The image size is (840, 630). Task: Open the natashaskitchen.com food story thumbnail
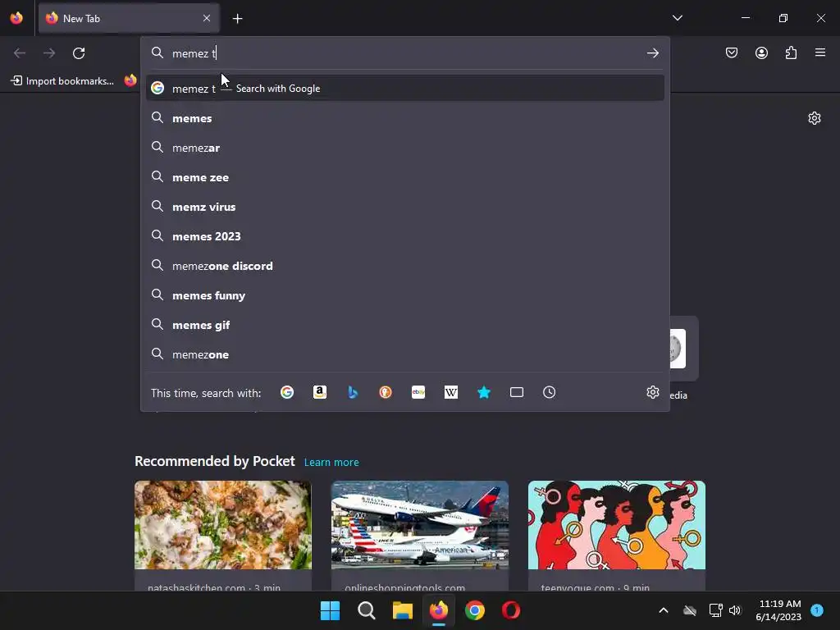click(223, 525)
